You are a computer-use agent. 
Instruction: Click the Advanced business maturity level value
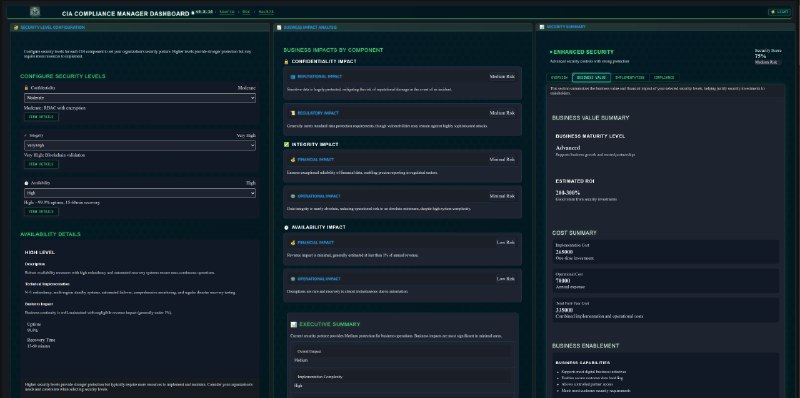tap(567, 148)
